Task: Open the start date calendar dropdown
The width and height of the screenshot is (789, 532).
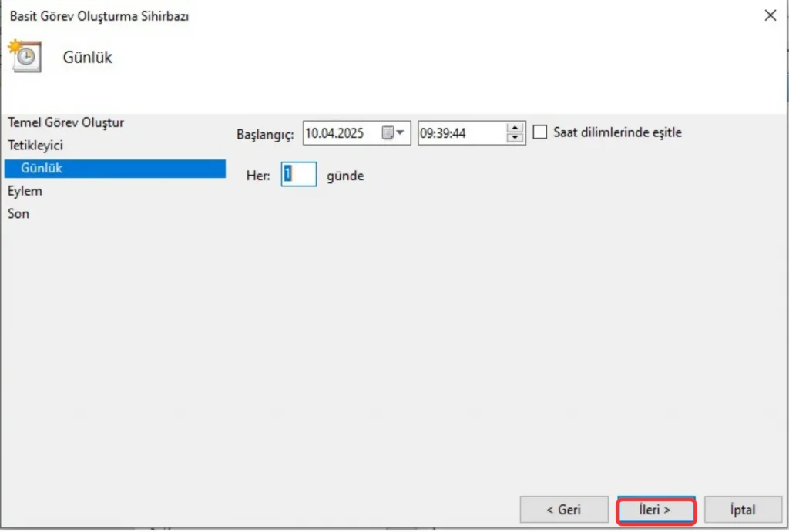Action: tap(394, 132)
